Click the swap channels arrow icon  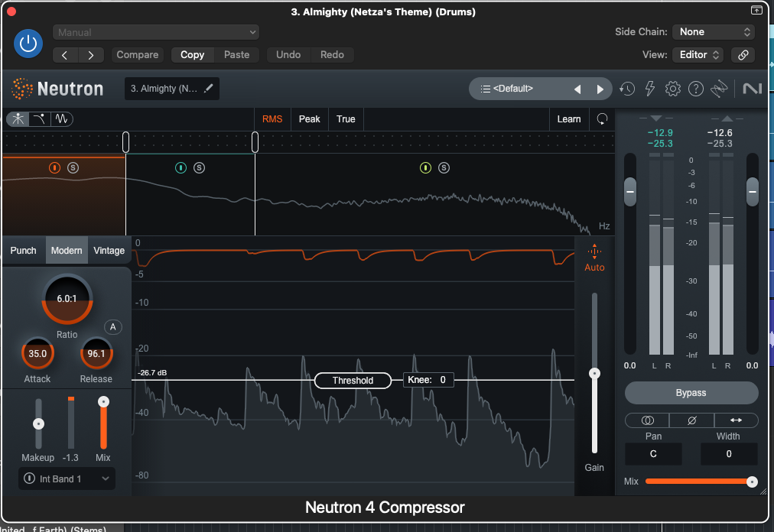736,420
